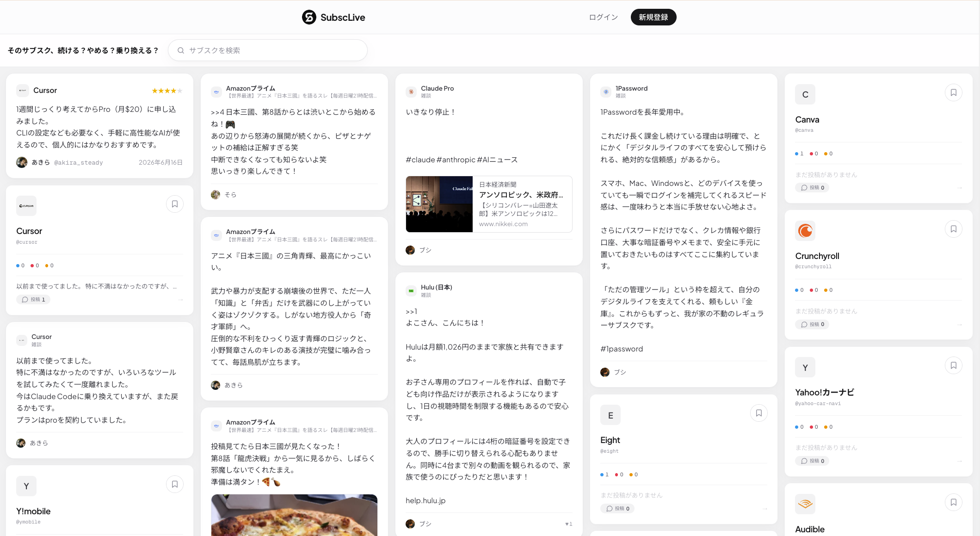Click the #claude hashtag

coord(420,160)
